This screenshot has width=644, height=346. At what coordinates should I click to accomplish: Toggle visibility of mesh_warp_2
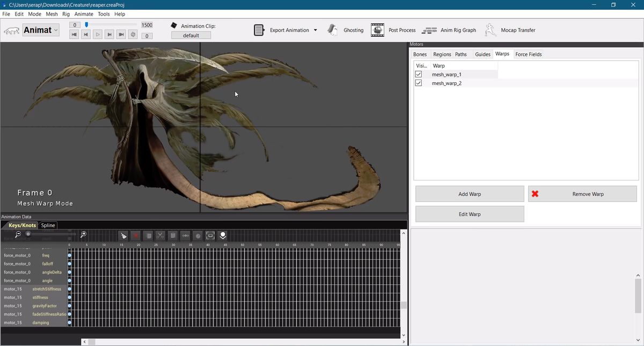pos(419,83)
